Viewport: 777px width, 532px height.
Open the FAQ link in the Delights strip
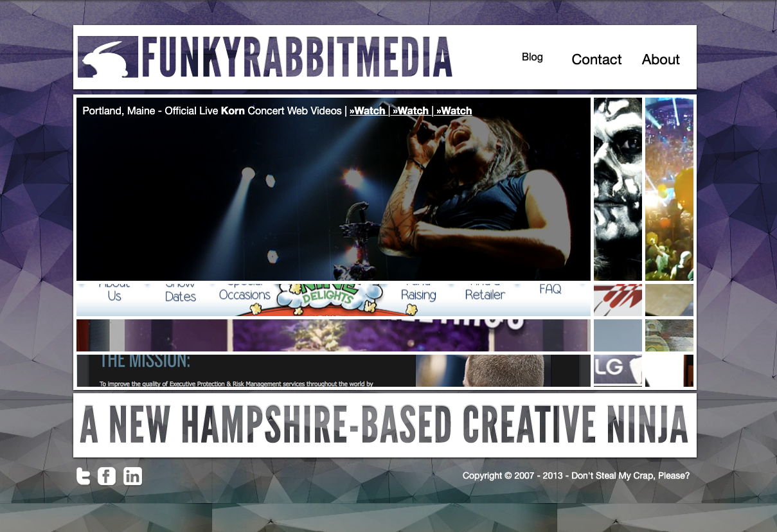tap(549, 290)
